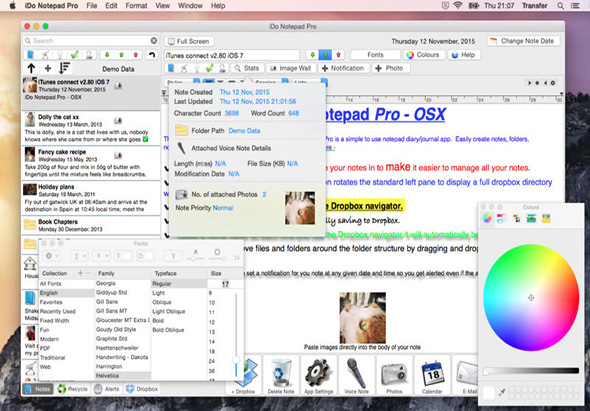Click red priority arrow in sidebar filter
590x411 pixels.
pyautogui.click(x=136, y=55)
